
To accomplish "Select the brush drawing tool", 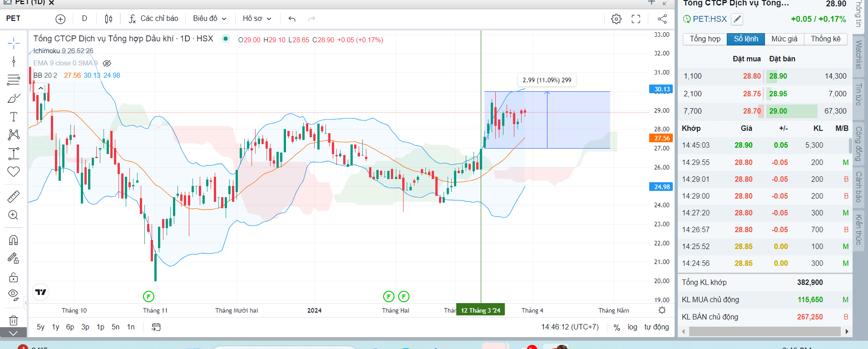I will tap(14, 98).
